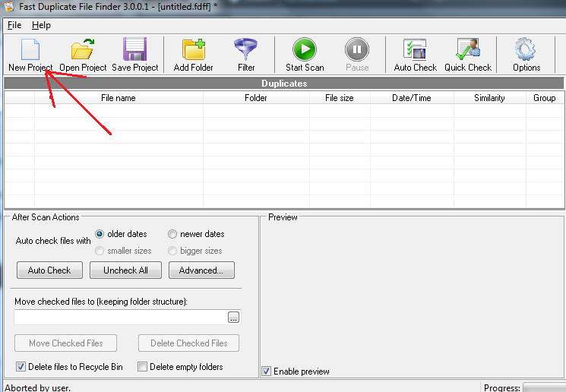Sort by Date/Time column header
The width and height of the screenshot is (566, 392).
click(412, 98)
